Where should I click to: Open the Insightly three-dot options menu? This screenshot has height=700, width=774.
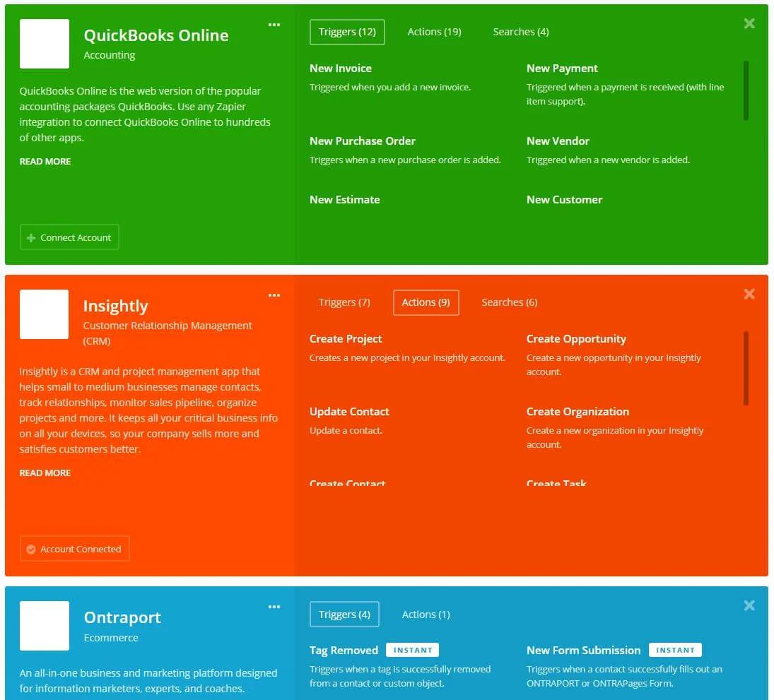coord(274,295)
